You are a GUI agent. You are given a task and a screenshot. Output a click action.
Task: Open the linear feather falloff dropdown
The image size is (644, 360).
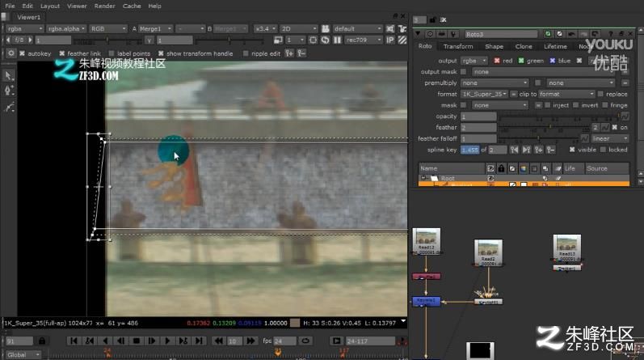coord(610,138)
